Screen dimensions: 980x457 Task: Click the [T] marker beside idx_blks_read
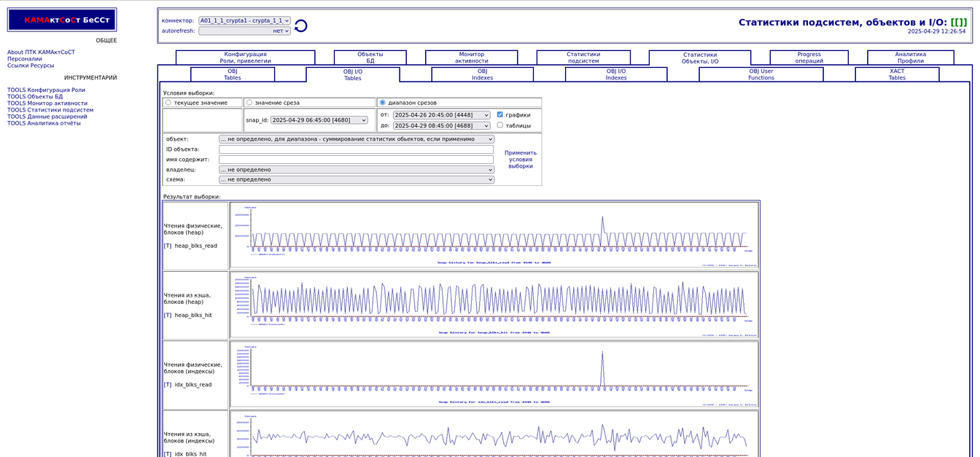pos(168,384)
